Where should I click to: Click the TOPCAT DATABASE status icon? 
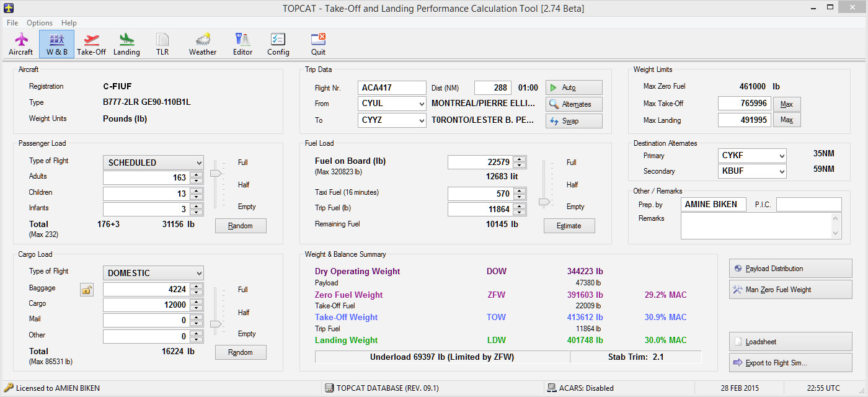329,388
